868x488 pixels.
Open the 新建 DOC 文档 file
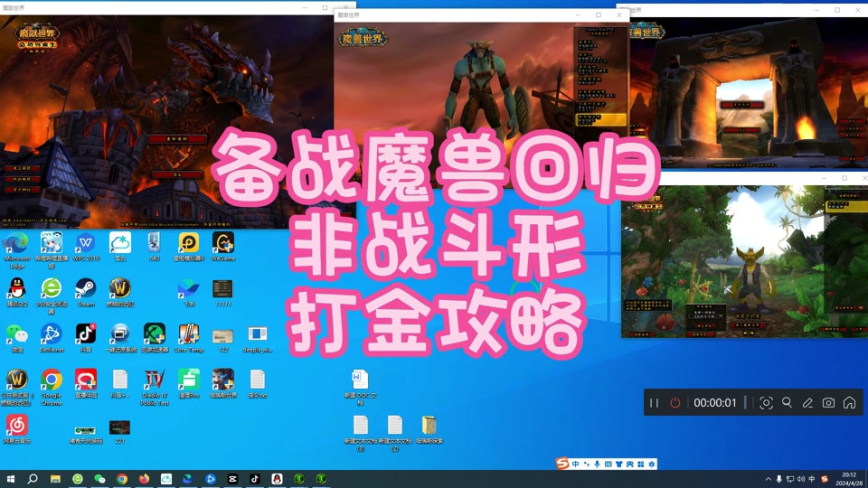[360, 388]
